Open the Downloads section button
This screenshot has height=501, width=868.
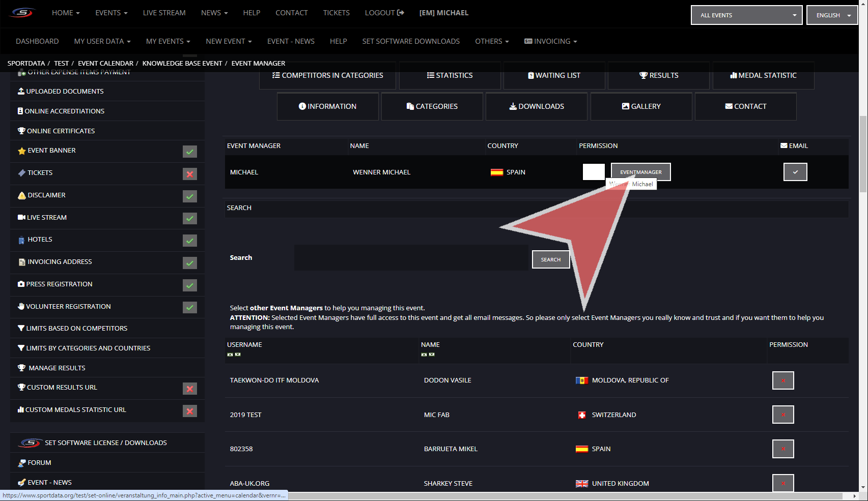click(x=537, y=106)
